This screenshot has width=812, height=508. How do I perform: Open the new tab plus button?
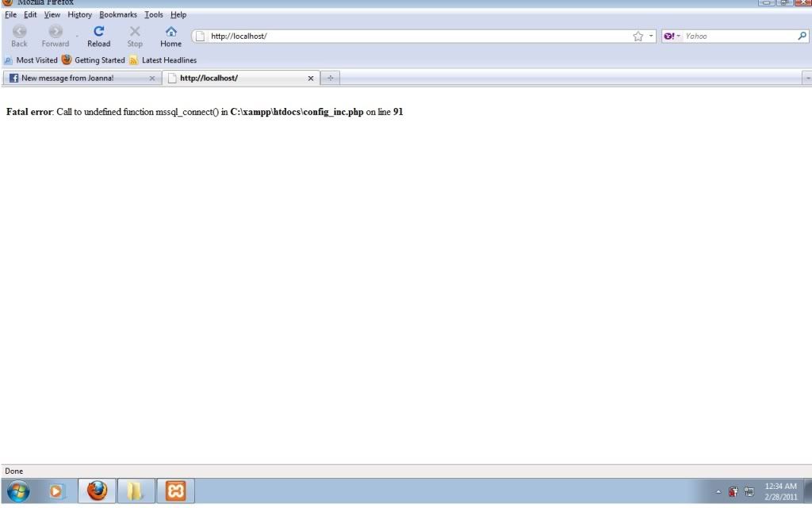pyautogui.click(x=330, y=78)
